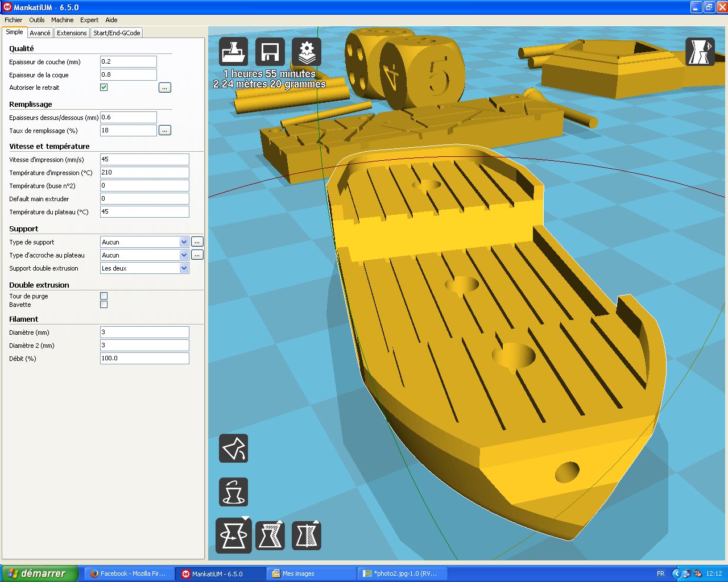The width and height of the screenshot is (728, 582).
Task: Click the Save toolpath floppy icon
Action: click(x=270, y=52)
